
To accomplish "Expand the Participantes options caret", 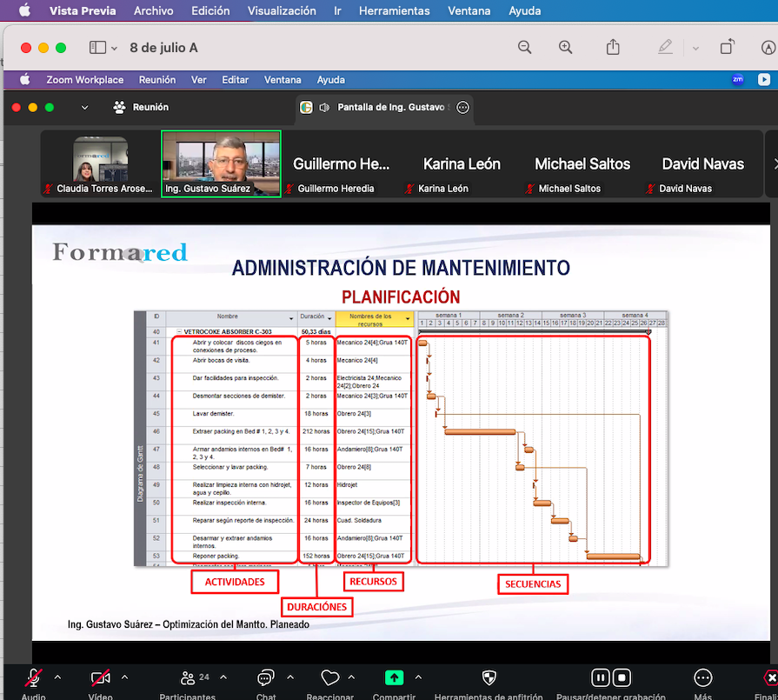I will click(223, 677).
